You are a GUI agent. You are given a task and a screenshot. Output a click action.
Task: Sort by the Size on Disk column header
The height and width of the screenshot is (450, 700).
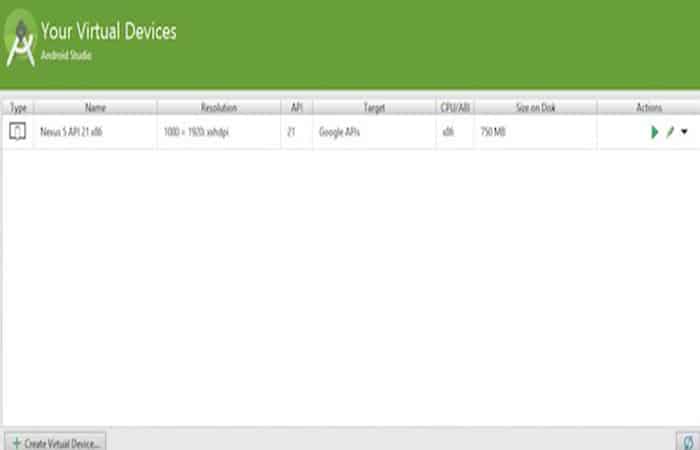[536, 108]
